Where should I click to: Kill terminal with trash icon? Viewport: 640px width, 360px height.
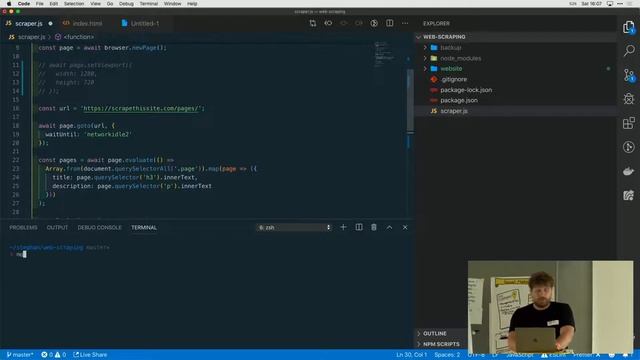click(374, 227)
